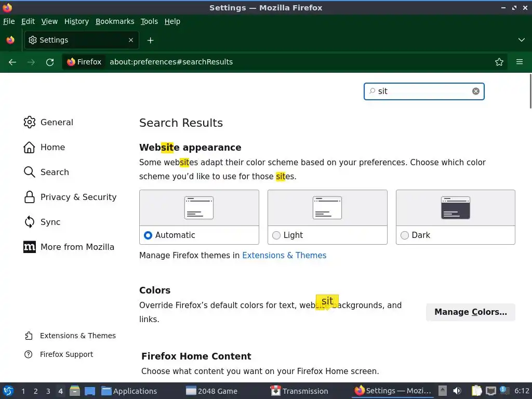This screenshot has height=399, width=532.
Task: Click the Colors section heading
Action: [155, 290]
